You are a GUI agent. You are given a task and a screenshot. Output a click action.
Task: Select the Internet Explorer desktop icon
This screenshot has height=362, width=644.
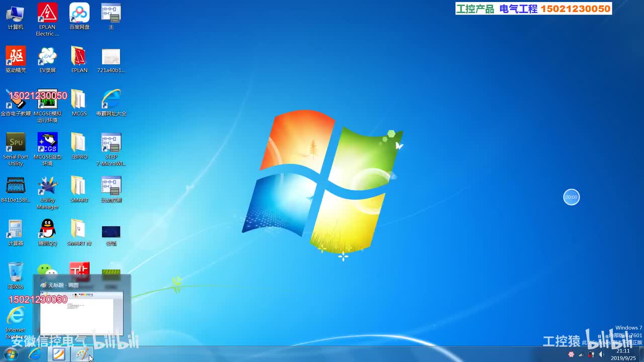point(16,323)
